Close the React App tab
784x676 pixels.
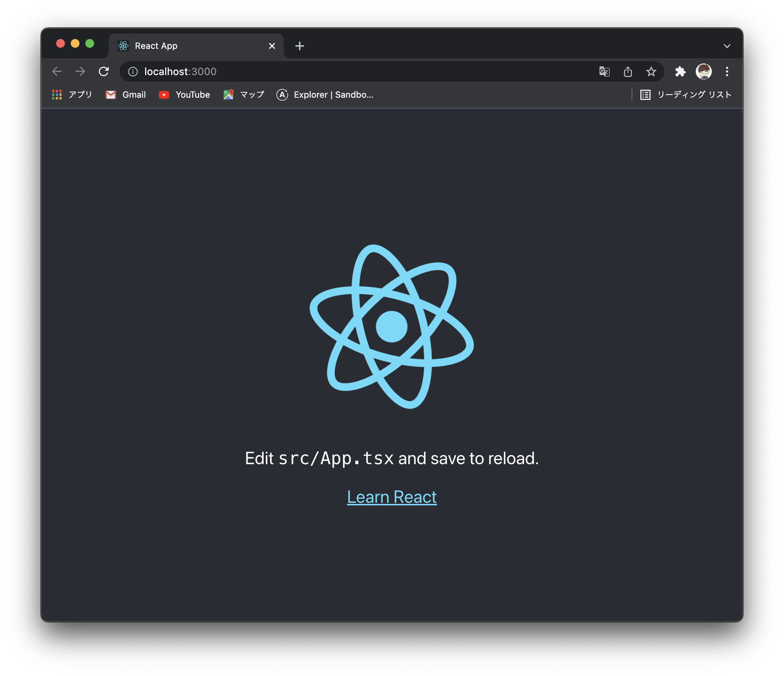tap(272, 46)
